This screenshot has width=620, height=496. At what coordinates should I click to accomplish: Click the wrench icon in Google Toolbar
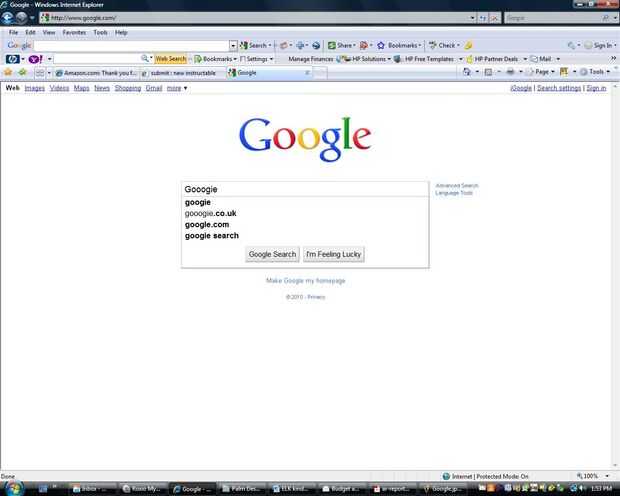point(571,45)
